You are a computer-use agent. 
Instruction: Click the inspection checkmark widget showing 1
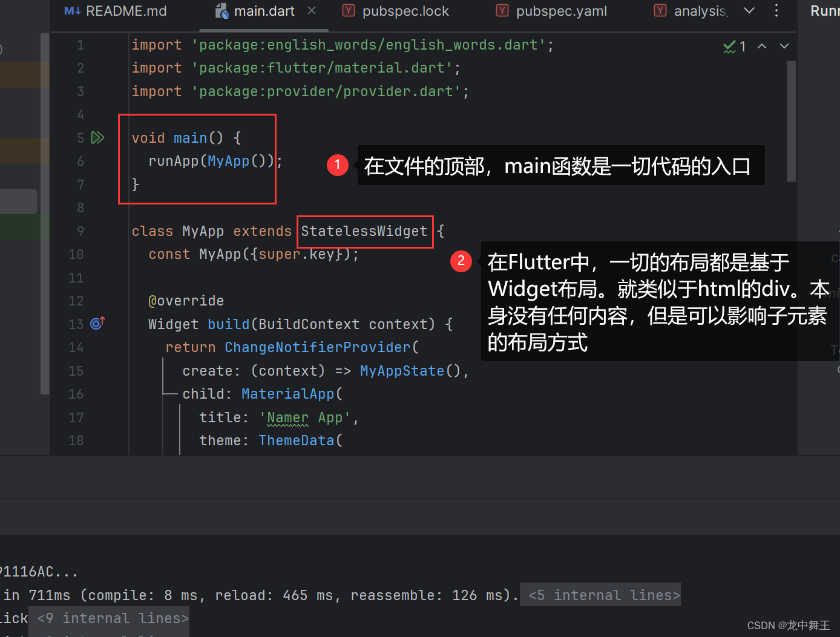(x=735, y=46)
